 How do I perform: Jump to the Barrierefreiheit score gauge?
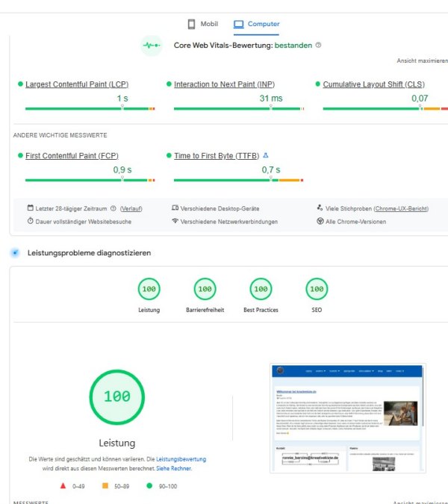click(204, 289)
